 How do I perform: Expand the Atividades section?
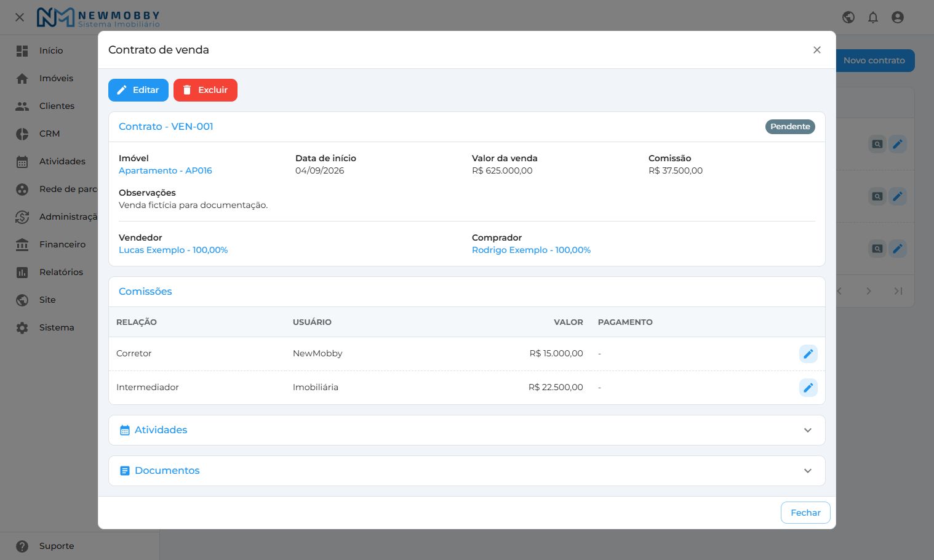pyautogui.click(x=467, y=430)
